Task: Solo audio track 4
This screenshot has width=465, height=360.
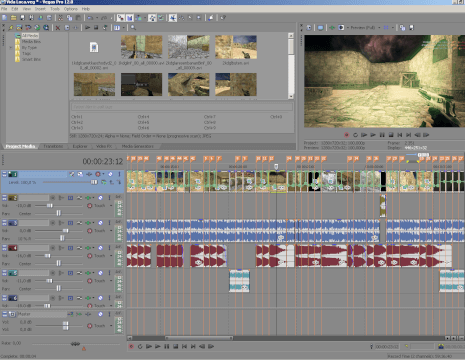Action: [109, 248]
